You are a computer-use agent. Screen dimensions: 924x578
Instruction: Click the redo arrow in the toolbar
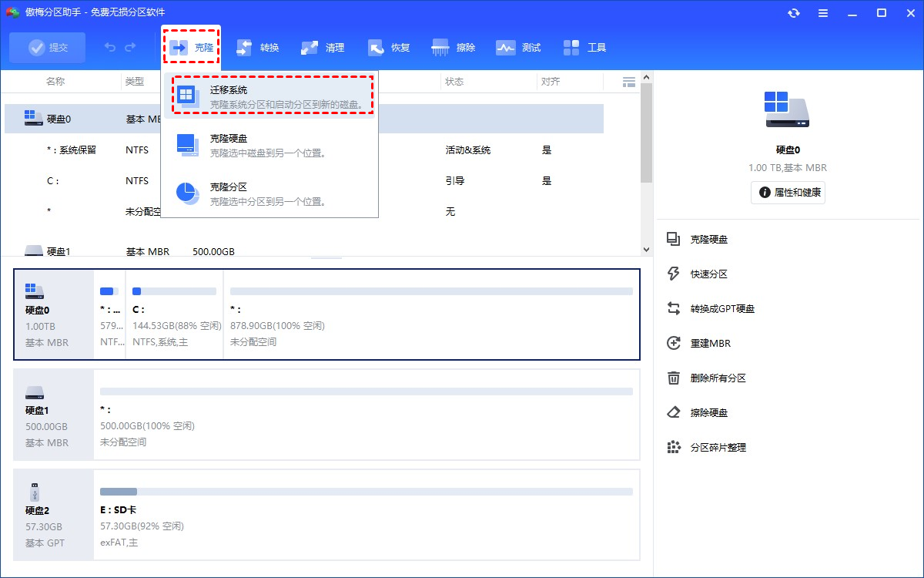tap(132, 47)
